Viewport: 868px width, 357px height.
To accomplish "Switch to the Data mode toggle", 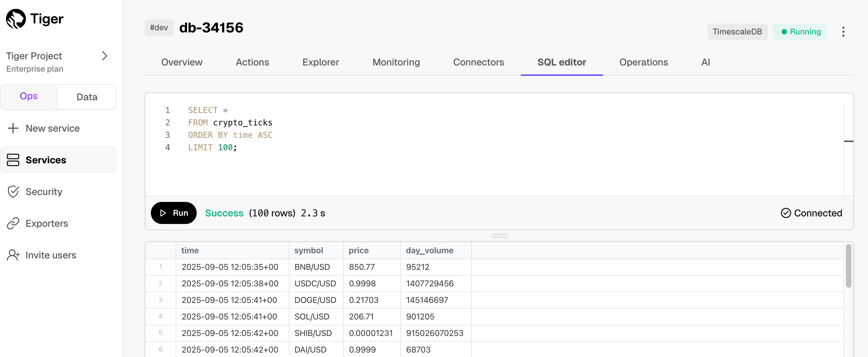I will click(x=87, y=97).
